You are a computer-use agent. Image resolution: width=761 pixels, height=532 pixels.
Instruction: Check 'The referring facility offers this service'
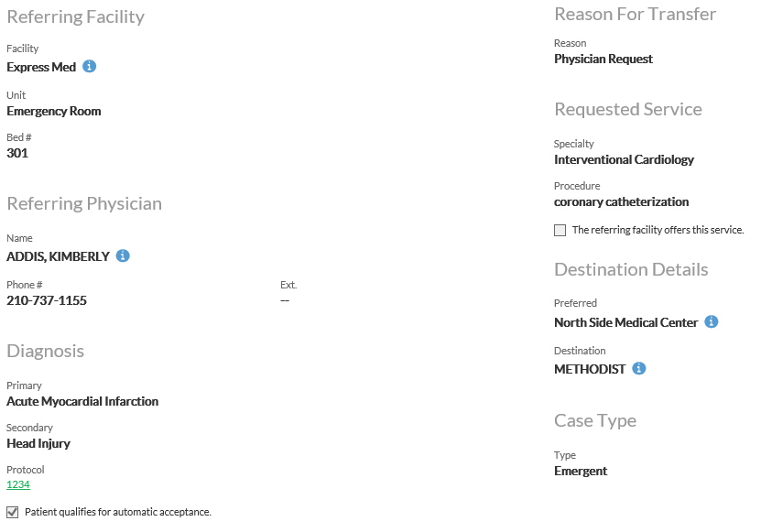click(560, 231)
